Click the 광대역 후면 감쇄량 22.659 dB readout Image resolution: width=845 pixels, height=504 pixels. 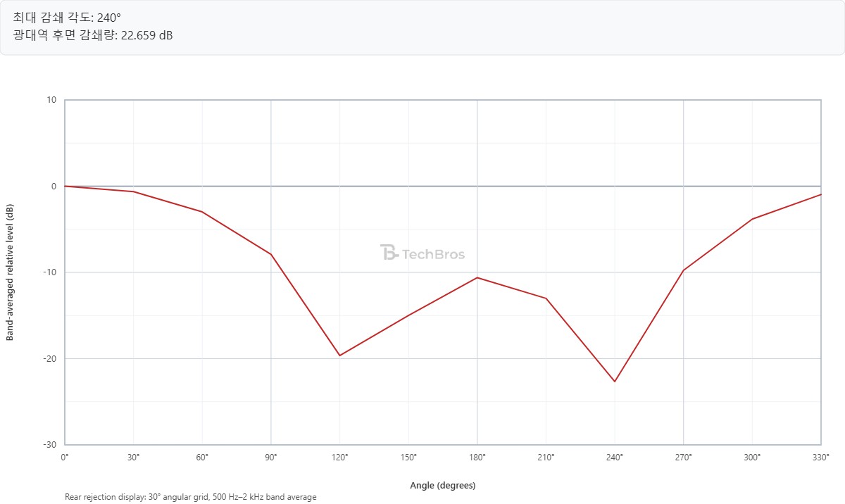point(93,35)
